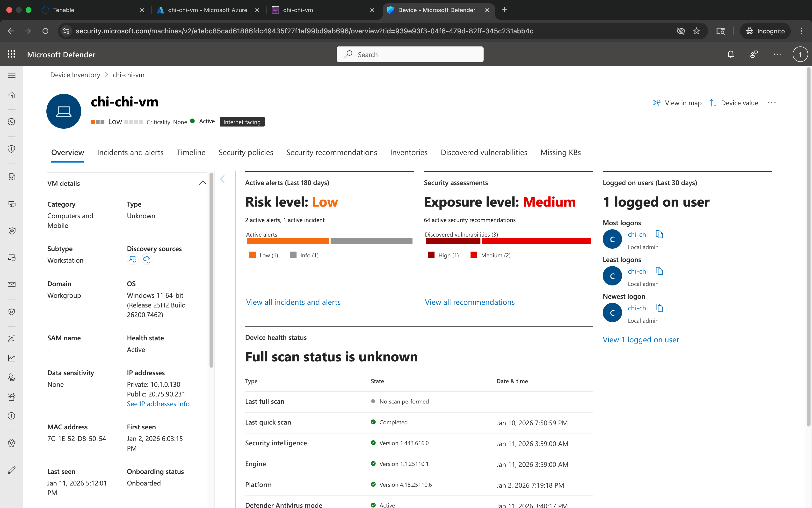Click the Internet facing tag
The width and height of the screenshot is (812, 508).
242,122
